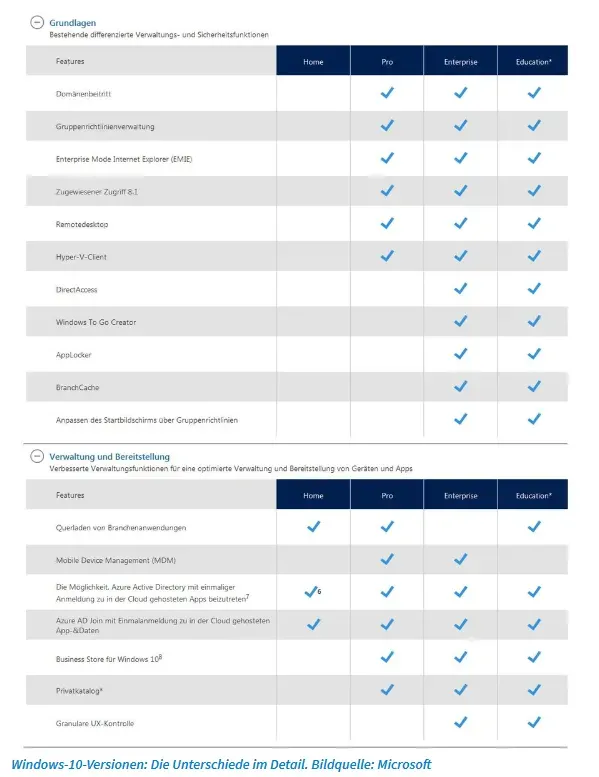
Task: Click the Education checkmark for AppLocker
Action: point(534,354)
